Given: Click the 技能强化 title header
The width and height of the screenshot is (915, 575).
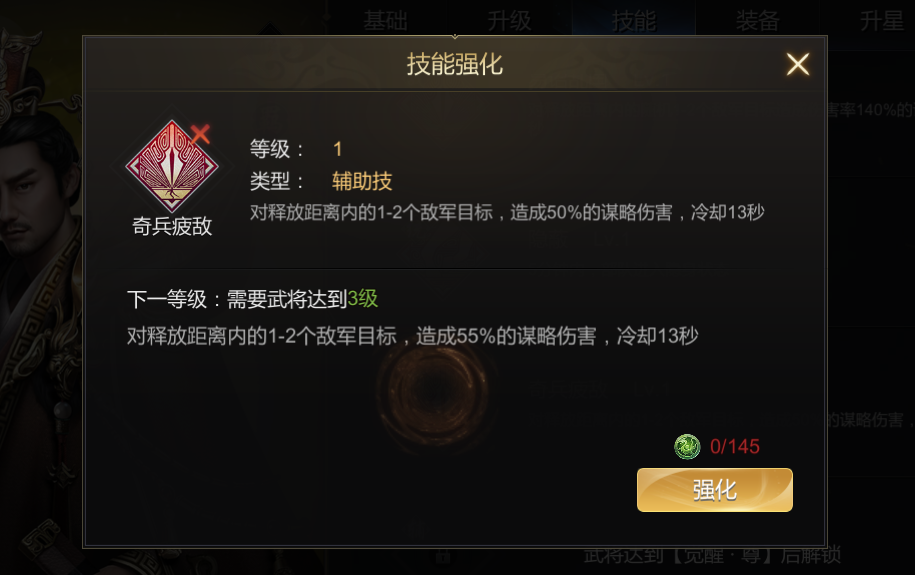Looking at the screenshot, I should pyautogui.click(x=455, y=64).
